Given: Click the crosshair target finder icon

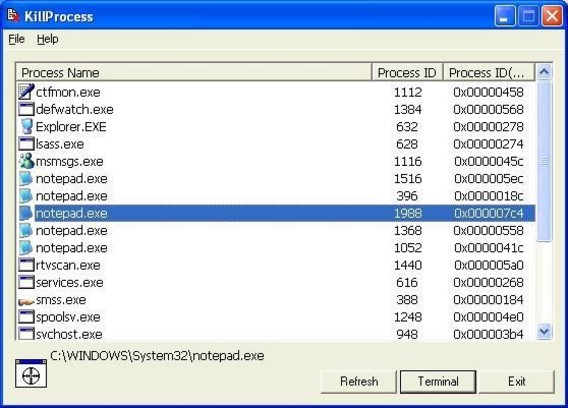Looking at the screenshot, I should tap(31, 374).
